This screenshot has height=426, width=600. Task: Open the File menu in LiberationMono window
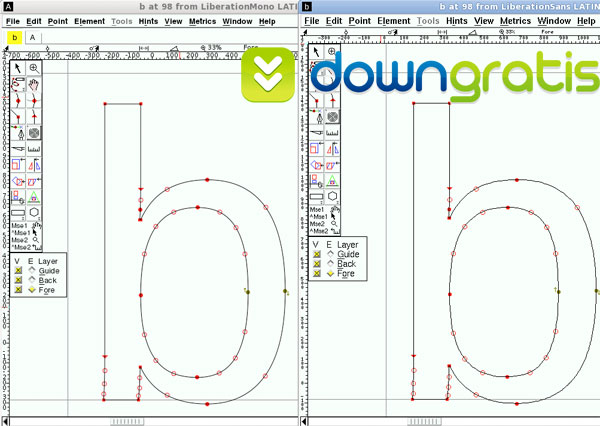[13, 21]
